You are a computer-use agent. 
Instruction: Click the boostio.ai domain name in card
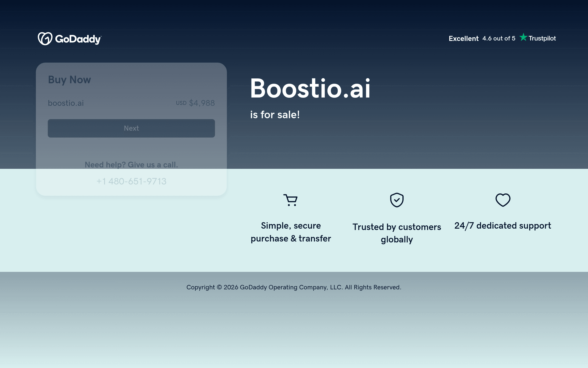(x=66, y=103)
